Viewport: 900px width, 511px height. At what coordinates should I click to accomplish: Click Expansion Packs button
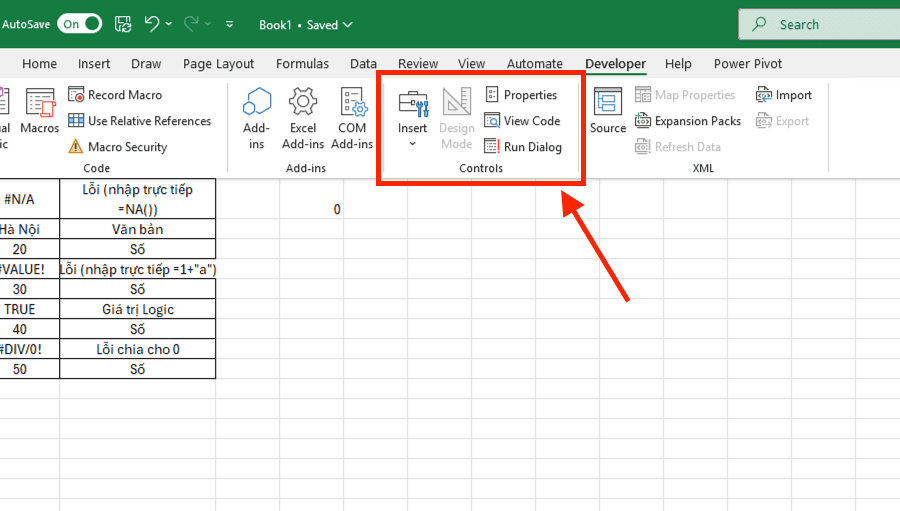click(x=688, y=121)
